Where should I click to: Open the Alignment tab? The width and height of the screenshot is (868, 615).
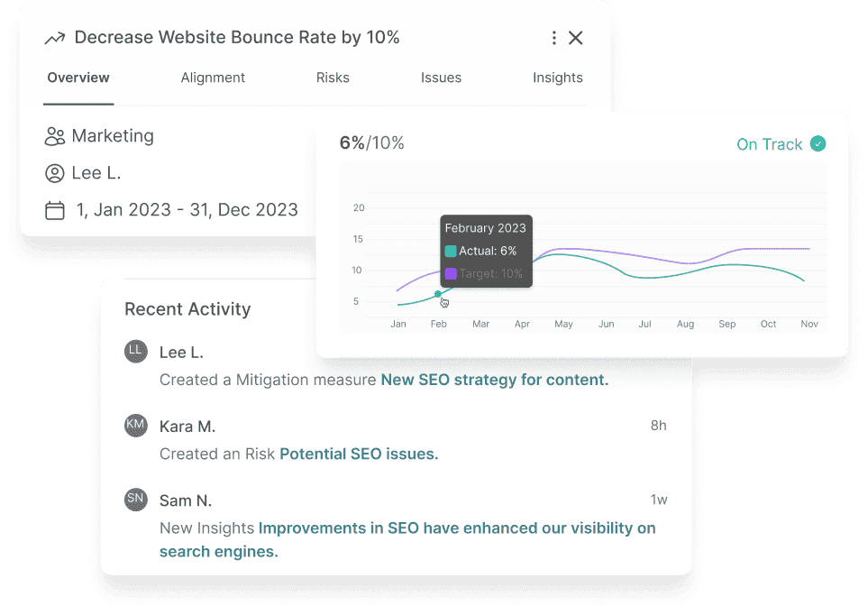(x=213, y=78)
